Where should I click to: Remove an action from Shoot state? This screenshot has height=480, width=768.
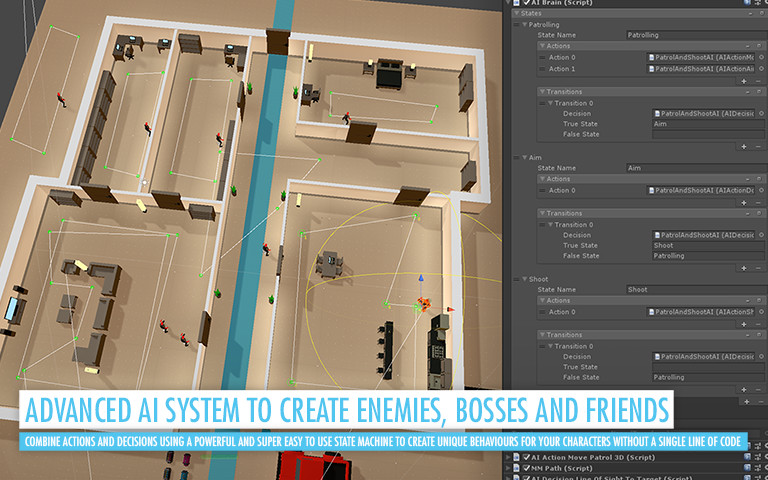tap(759, 324)
